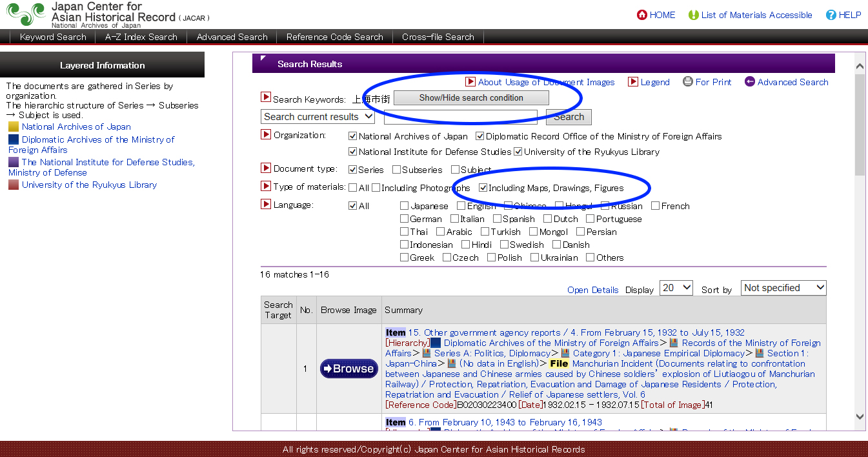Click the red arrow icon beside About Usage
868x457 pixels.
(471, 82)
